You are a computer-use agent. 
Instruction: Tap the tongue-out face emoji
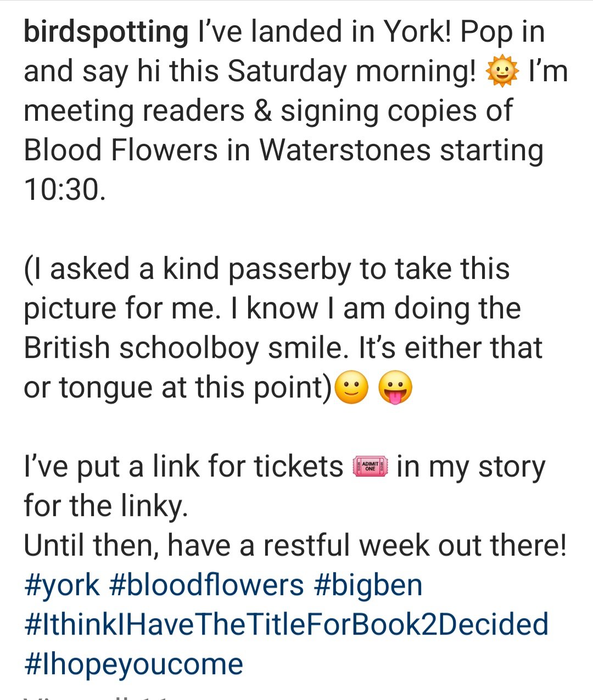pos(395,388)
